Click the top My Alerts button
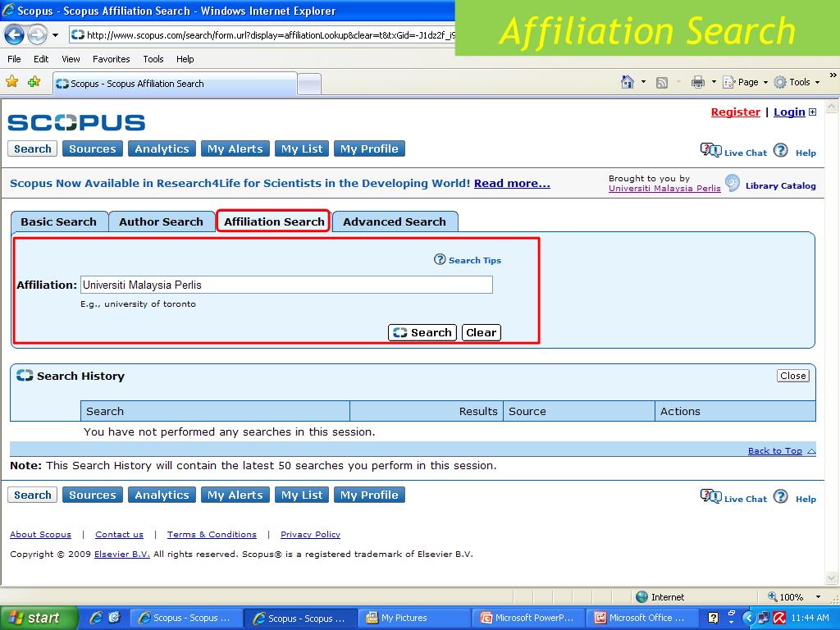The height and width of the screenshot is (630, 840). click(235, 149)
